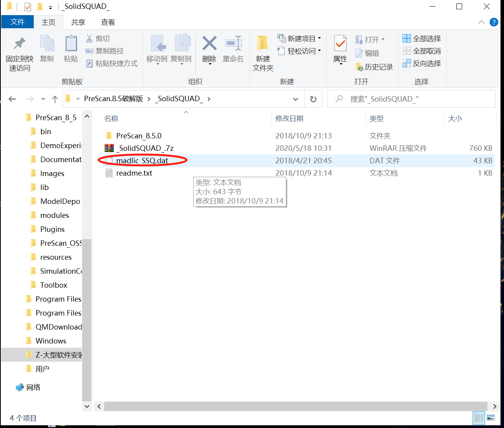Switch to large icons view in status bar

491,418
